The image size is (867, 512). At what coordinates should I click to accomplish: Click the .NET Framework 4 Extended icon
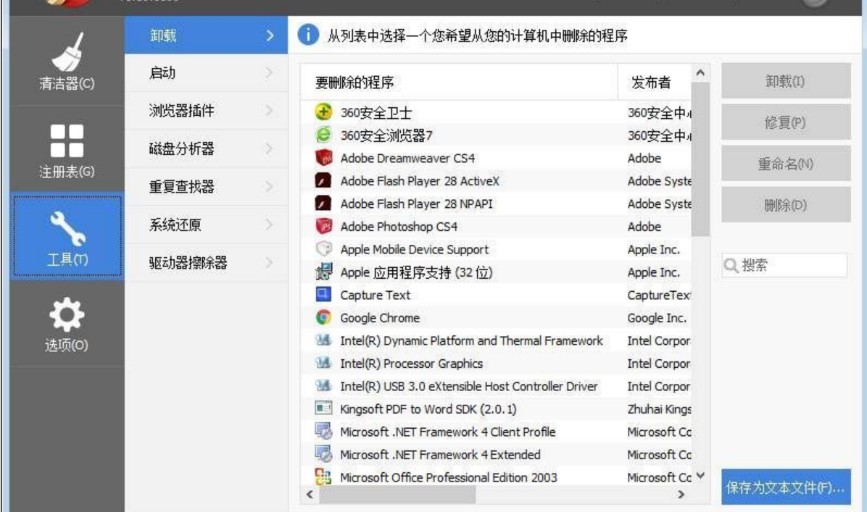(x=323, y=454)
